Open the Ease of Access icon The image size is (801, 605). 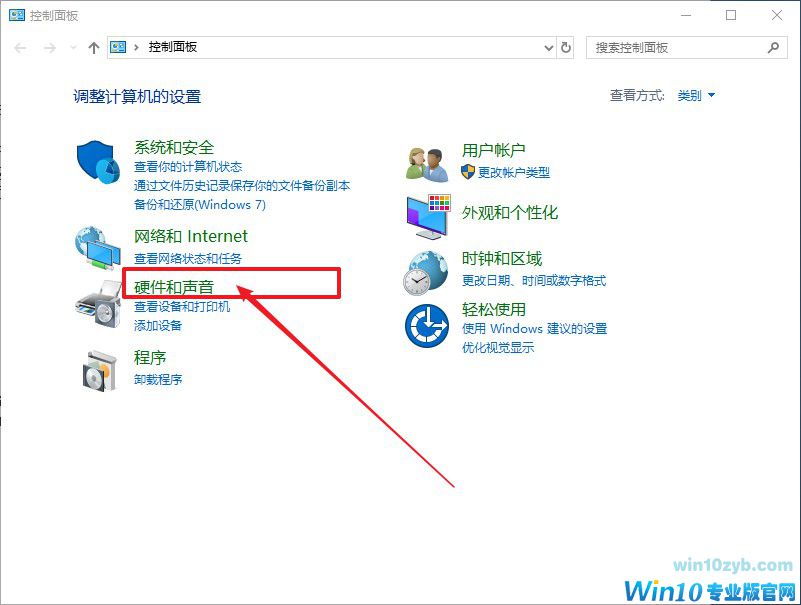427,326
